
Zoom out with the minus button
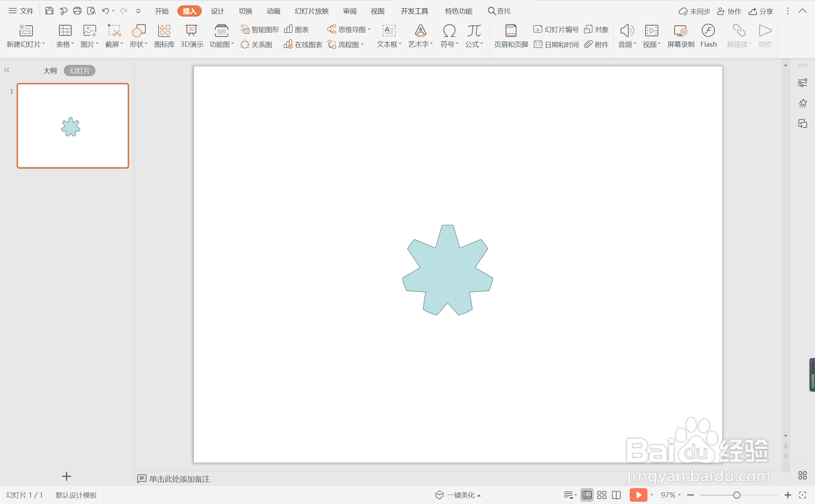[690, 495]
